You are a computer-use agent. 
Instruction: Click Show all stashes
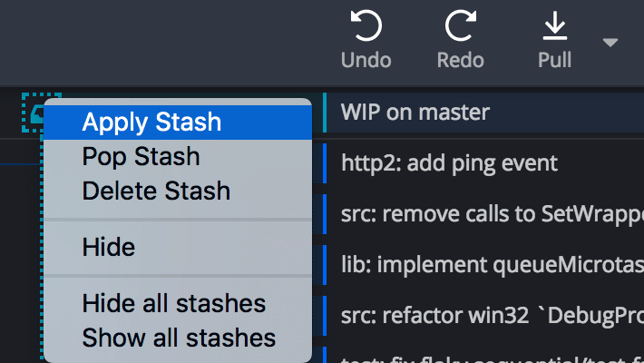pyautogui.click(x=179, y=338)
